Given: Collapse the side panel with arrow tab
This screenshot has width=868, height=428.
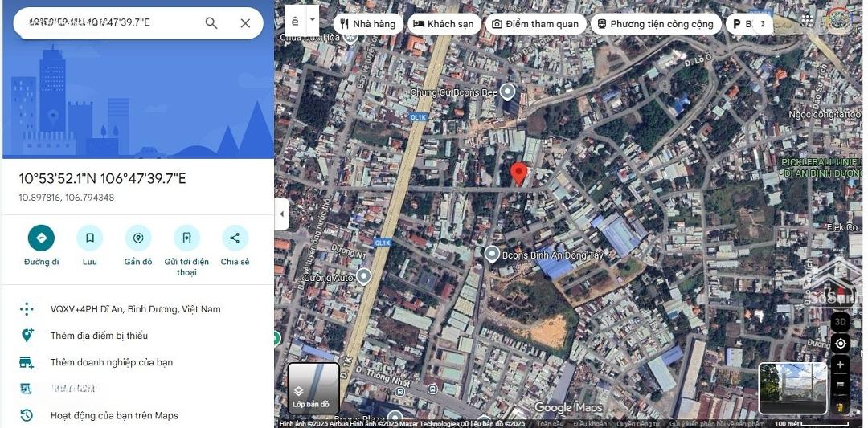Looking at the screenshot, I should [x=281, y=214].
